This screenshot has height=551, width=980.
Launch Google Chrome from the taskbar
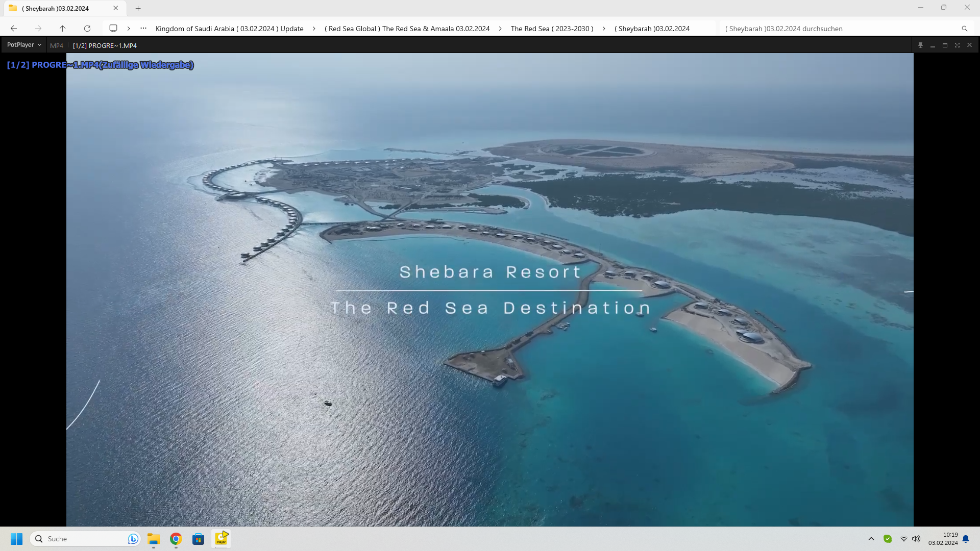176,539
